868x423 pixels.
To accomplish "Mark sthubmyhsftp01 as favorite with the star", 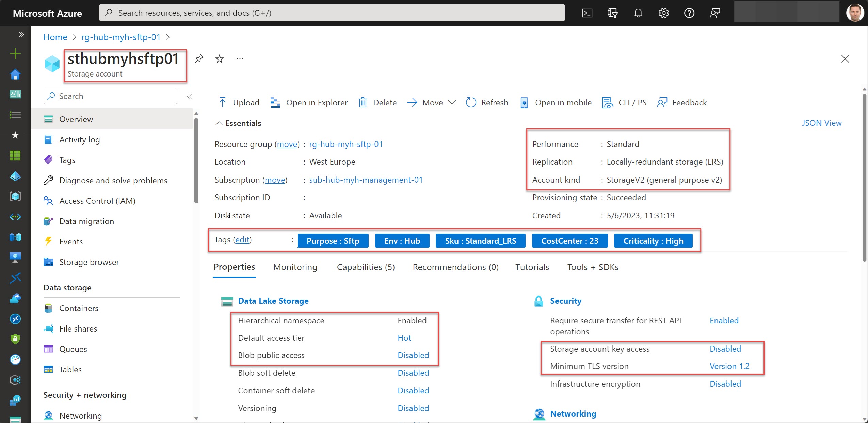I will pyautogui.click(x=220, y=59).
